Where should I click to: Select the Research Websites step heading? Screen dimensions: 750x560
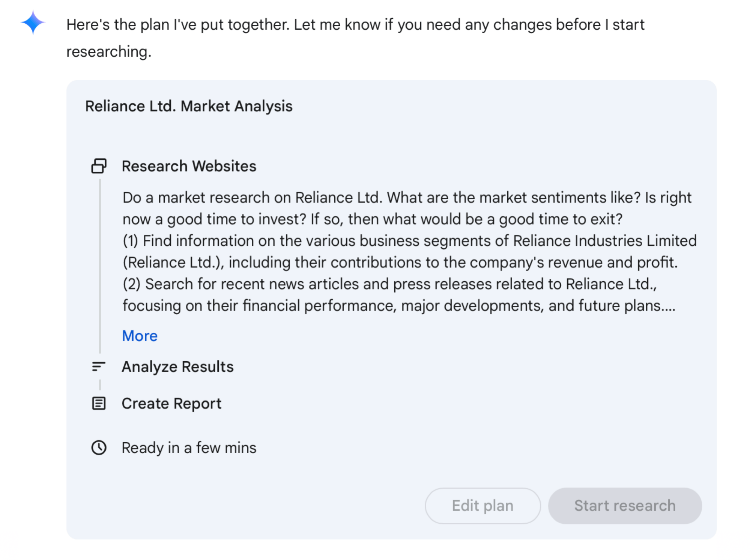[189, 166]
